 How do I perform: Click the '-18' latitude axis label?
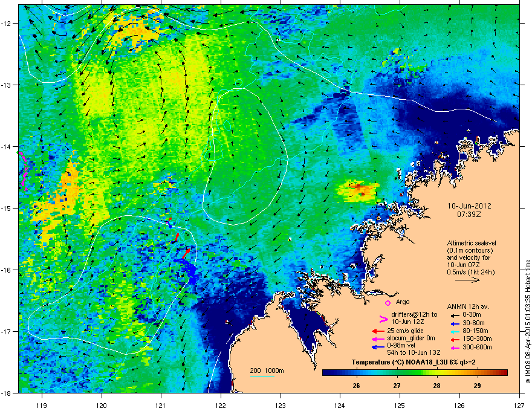pos(7,393)
